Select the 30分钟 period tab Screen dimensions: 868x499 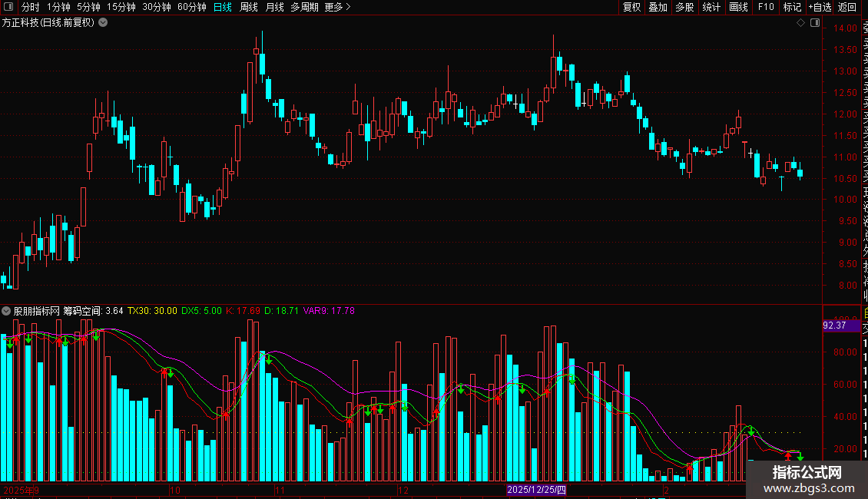point(156,7)
